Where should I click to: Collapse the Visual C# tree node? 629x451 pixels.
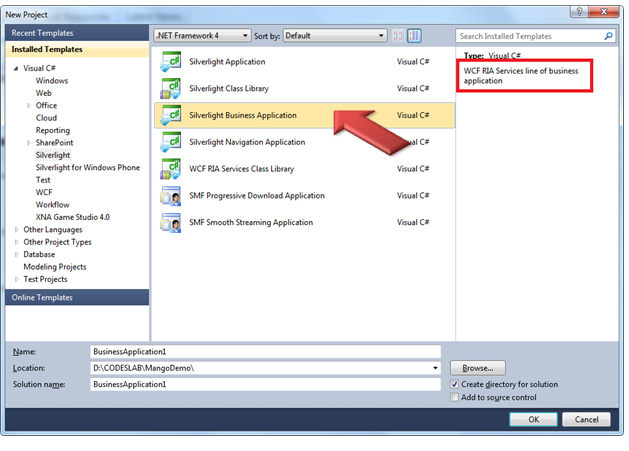pyautogui.click(x=15, y=69)
